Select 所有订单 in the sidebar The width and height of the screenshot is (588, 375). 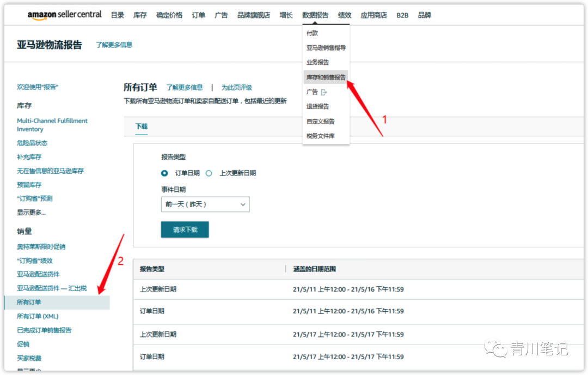(x=57, y=303)
